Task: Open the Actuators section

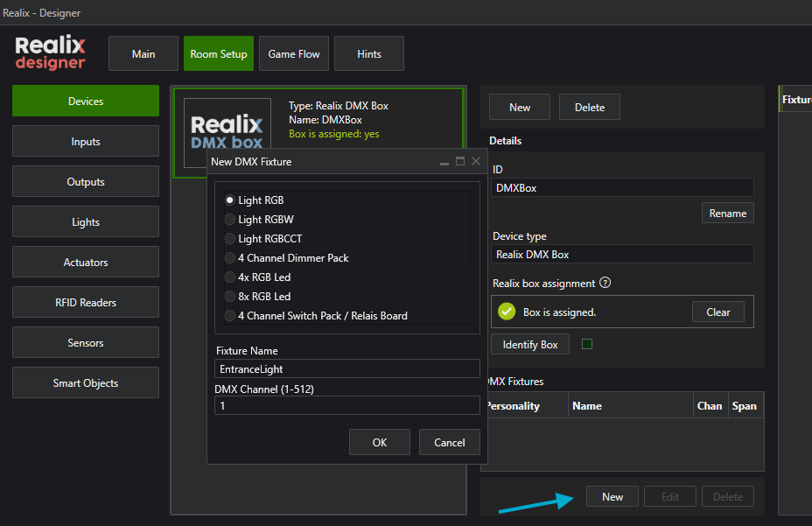Action: click(x=86, y=262)
